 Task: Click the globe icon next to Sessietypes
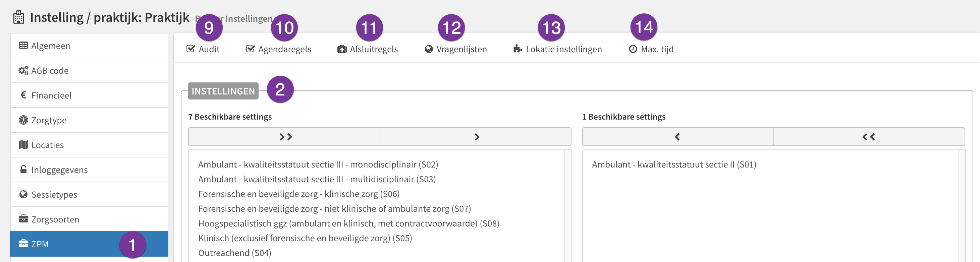tap(23, 194)
